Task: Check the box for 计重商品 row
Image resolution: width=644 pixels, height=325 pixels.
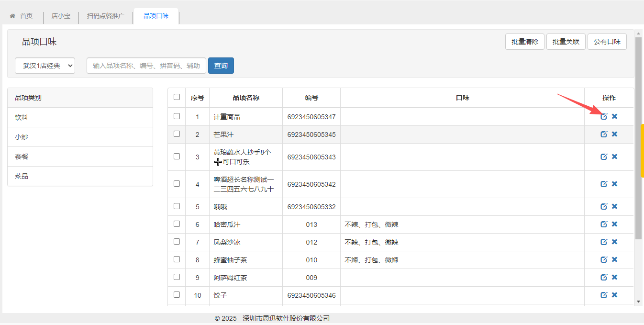Action: click(x=177, y=116)
